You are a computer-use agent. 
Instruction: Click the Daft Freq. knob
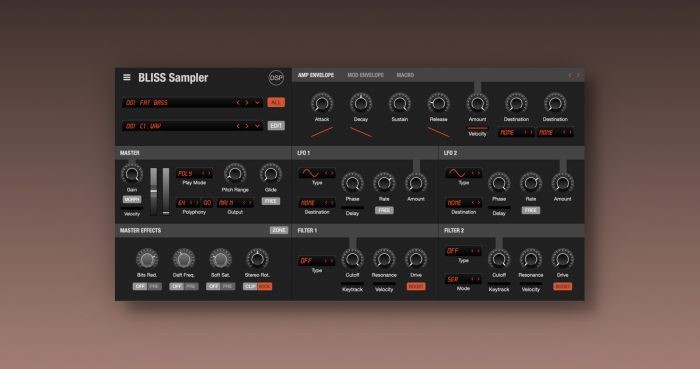pos(183,259)
